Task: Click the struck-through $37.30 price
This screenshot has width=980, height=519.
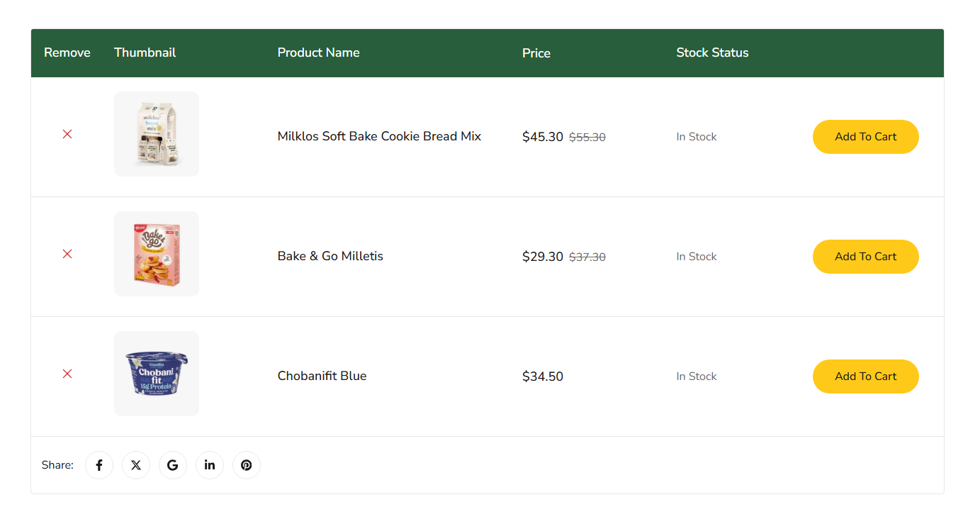Action: tap(587, 257)
